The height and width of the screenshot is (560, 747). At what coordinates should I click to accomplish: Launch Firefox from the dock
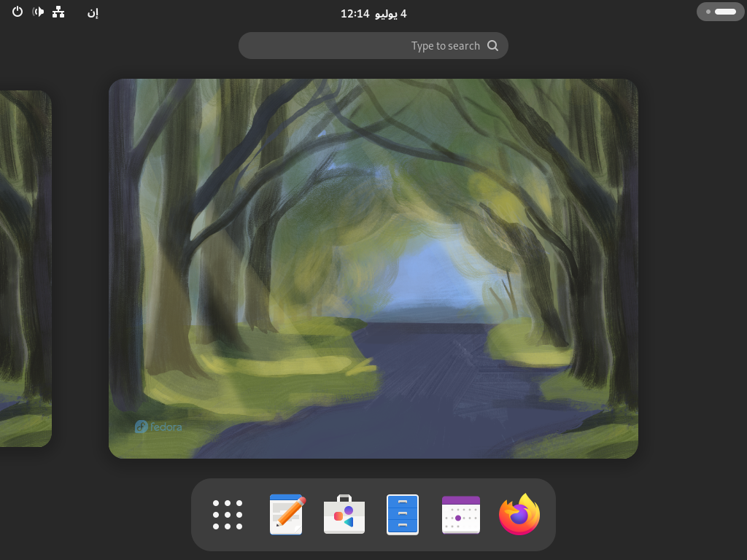point(519,515)
